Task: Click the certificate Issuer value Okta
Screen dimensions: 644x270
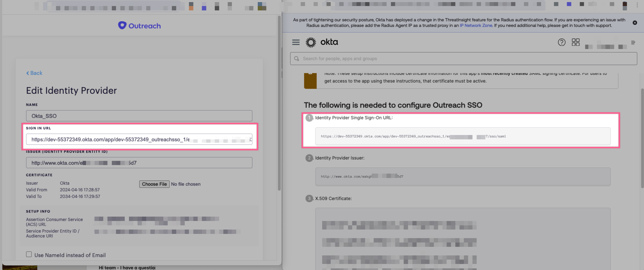Action: pyautogui.click(x=65, y=183)
